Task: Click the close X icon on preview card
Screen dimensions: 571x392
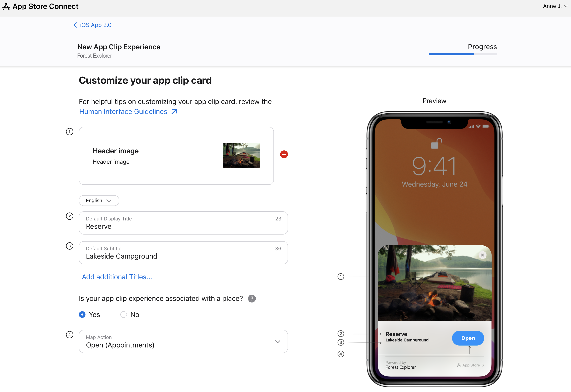Action: point(482,255)
